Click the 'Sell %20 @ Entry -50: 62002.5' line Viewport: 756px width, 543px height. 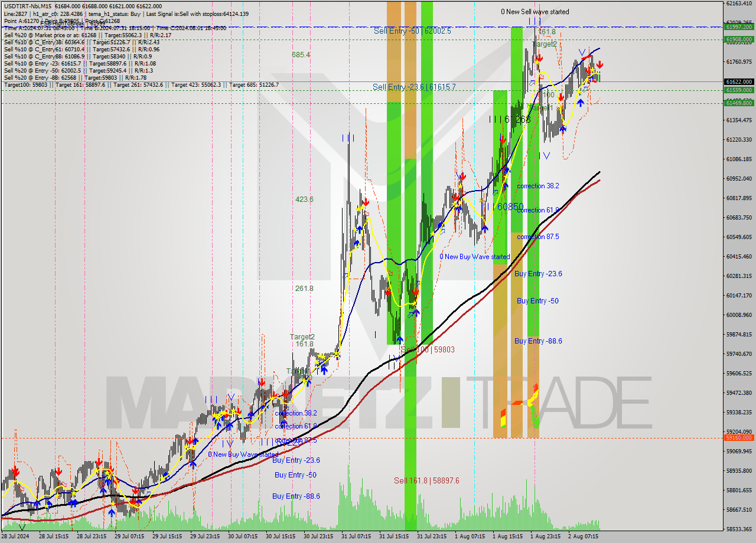(x=78, y=70)
